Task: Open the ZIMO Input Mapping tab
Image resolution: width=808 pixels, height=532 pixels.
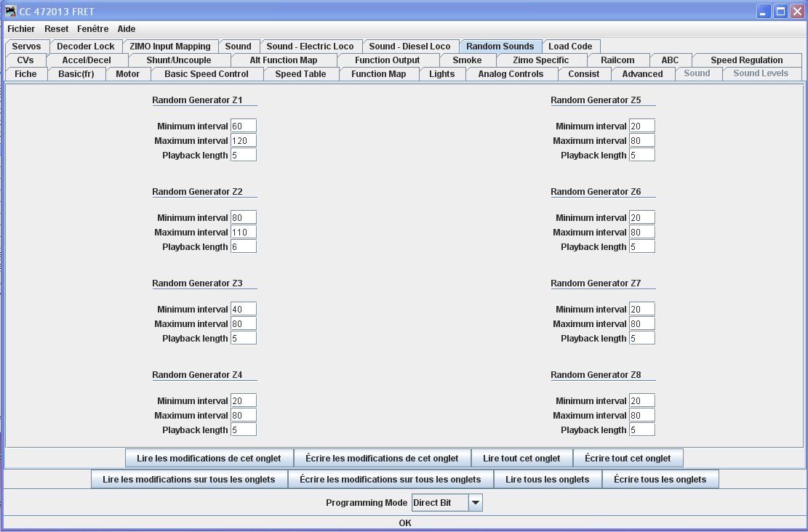Action: click(170, 47)
